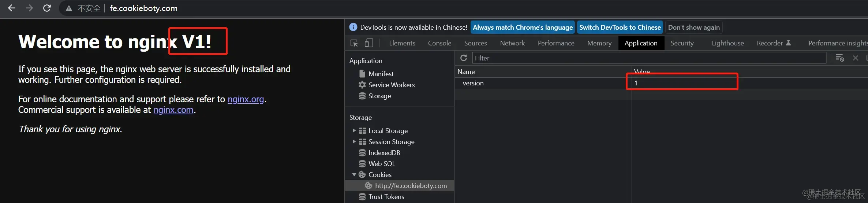The image size is (868, 203).
Task: Switch to the Network tab
Action: 512,43
